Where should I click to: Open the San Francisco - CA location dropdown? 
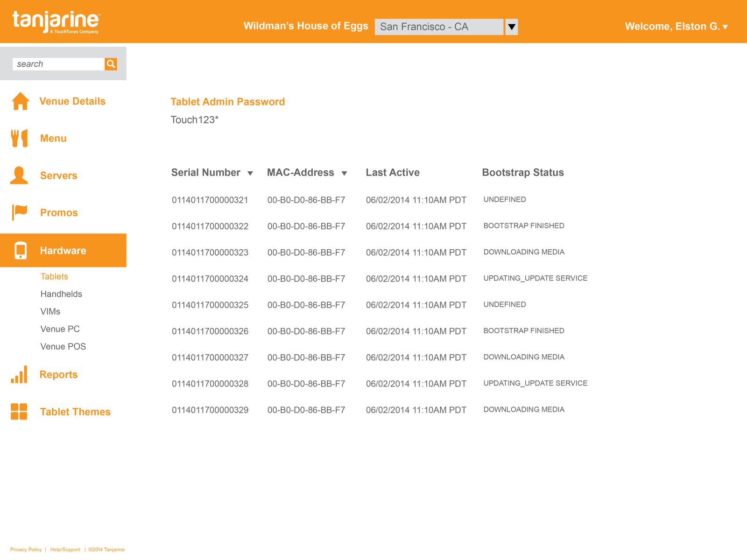click(x=439, y=27)
